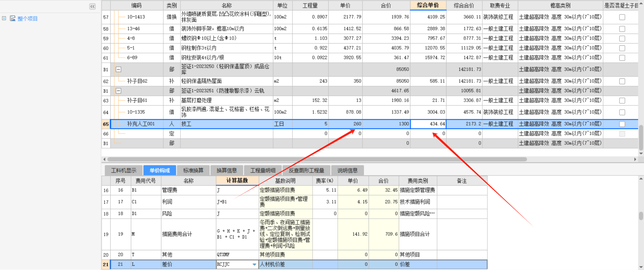The height and width of the screenshot is (270, 644).
Task: Open the 工程量明细 tab
Action: click(x=263, y=170)
